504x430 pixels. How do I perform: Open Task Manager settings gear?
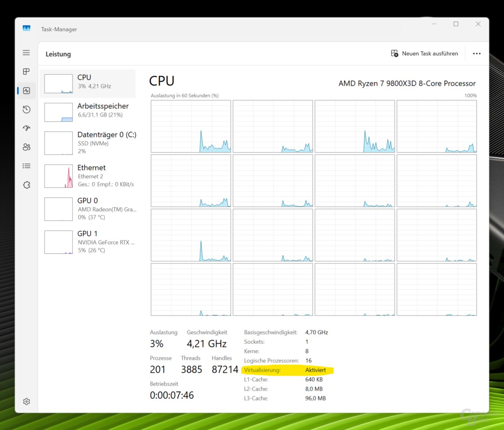click(x=26, y=401)
